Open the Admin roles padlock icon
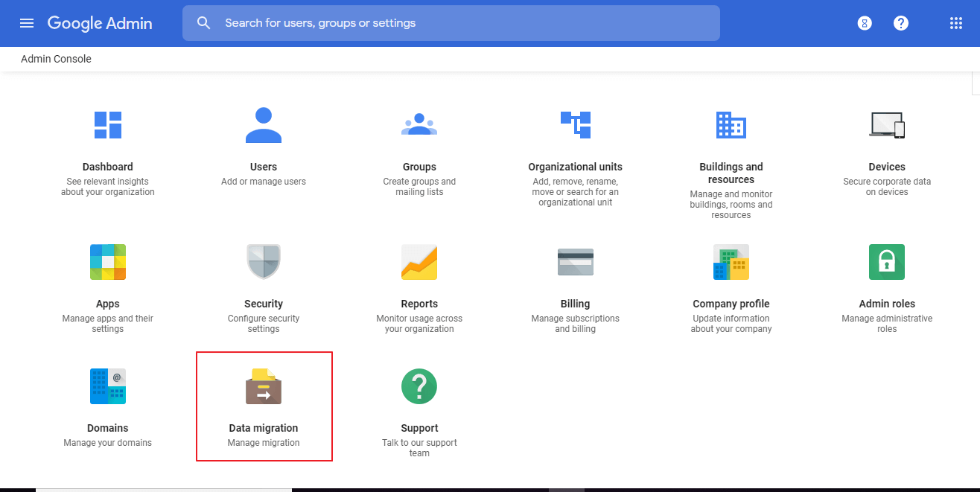980x492 pixels. [x=887, y=262]
